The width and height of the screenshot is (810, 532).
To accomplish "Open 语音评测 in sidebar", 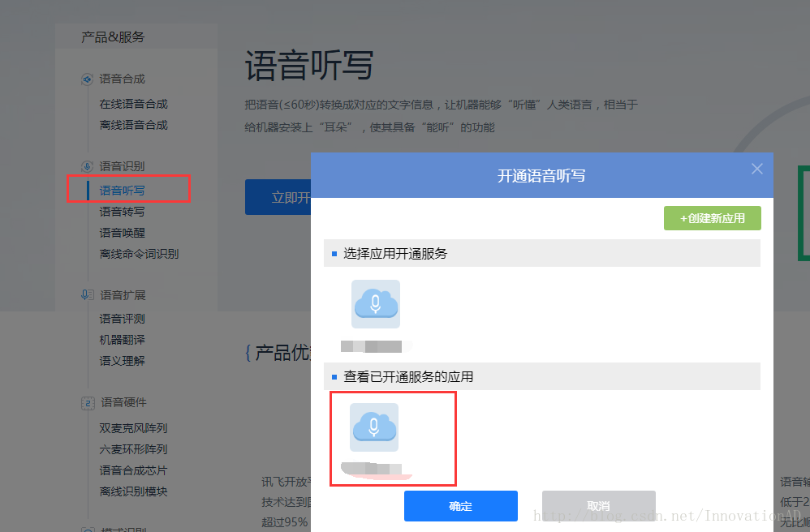I will tap(122, 319).
